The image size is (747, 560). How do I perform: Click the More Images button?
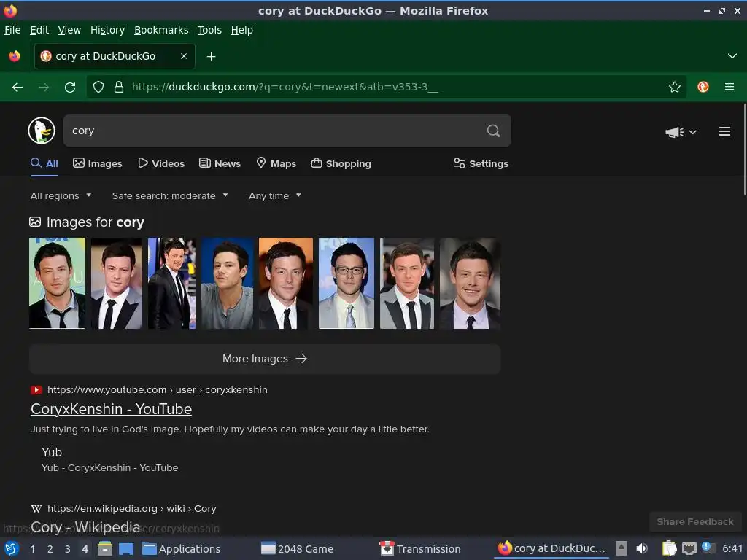[x=265, y=359]
